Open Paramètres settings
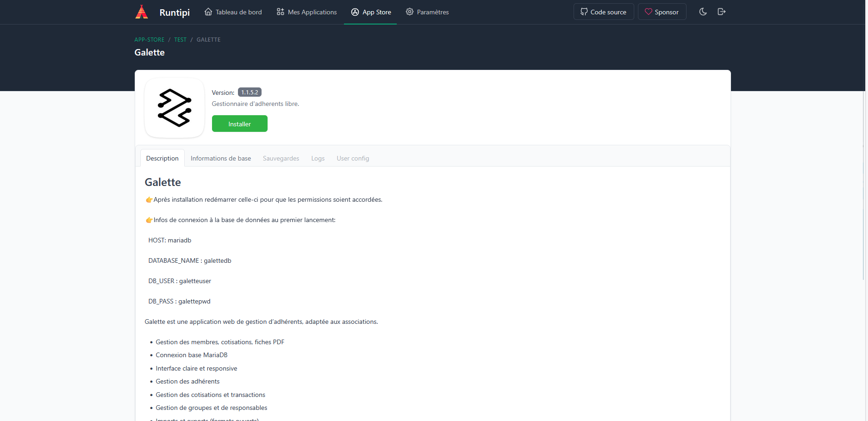 click(x=427, y=12)
